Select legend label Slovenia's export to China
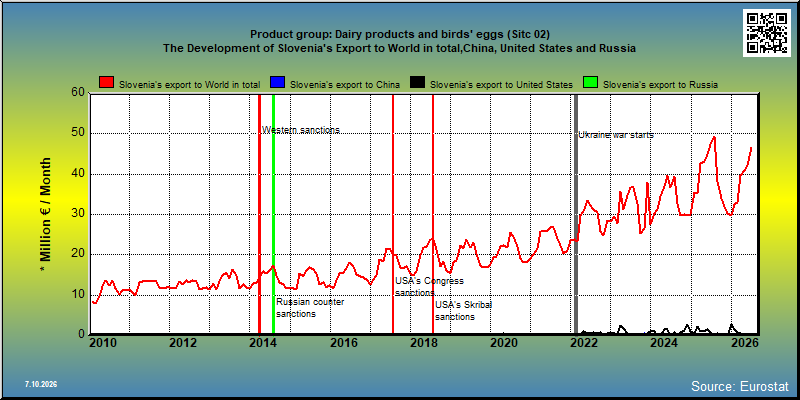The width and height of the screenshot is (800, 400). coord(344,85)
